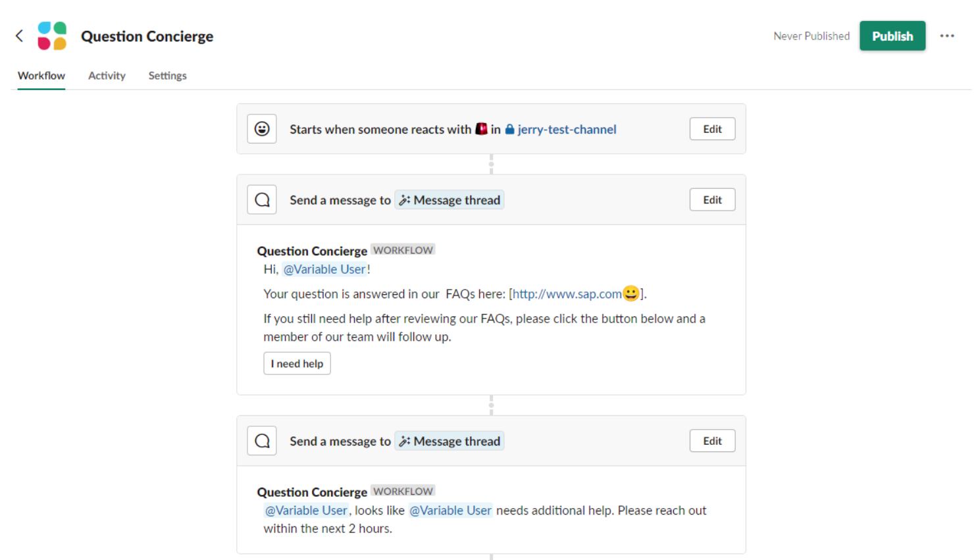Click the I need help button
The height and width of the screenshot is (560, 976).
click(297, 363)
